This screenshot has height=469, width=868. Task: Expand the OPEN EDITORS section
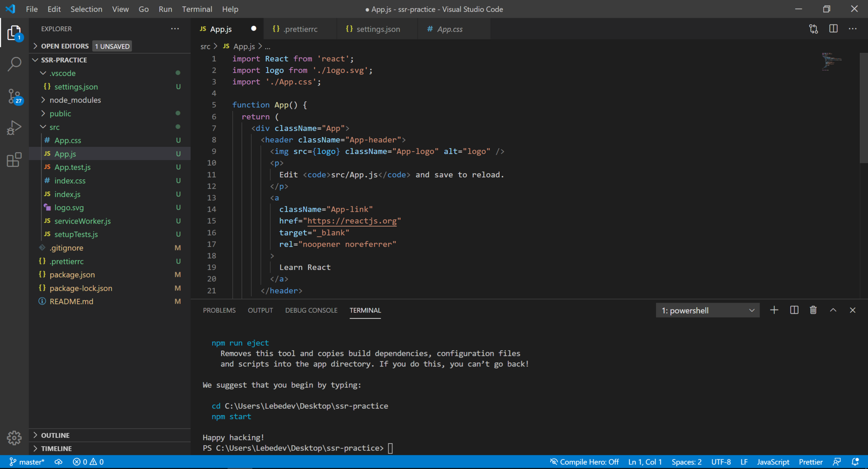coord(110,46)
